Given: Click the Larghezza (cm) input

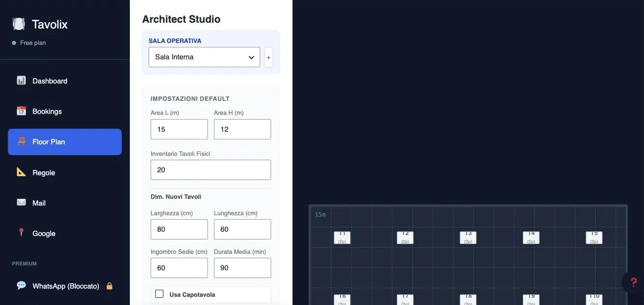Looking at the screenshot, I should (179, 229).
